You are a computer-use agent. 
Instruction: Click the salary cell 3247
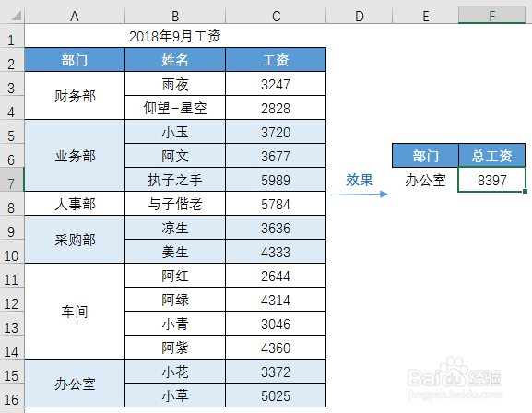coord(276,84)
